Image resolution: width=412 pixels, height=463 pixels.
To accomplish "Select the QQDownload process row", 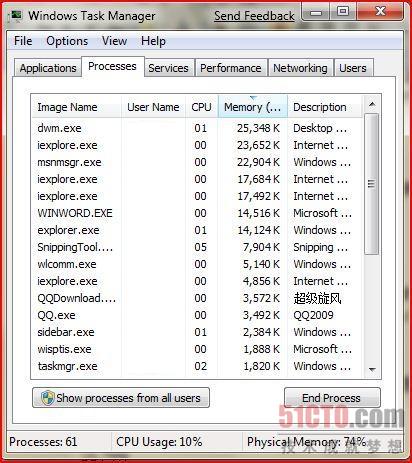I will coord(197,298).
